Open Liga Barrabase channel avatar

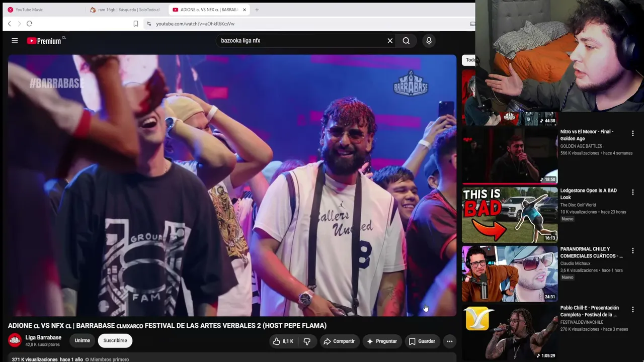(x=15, y=341)
